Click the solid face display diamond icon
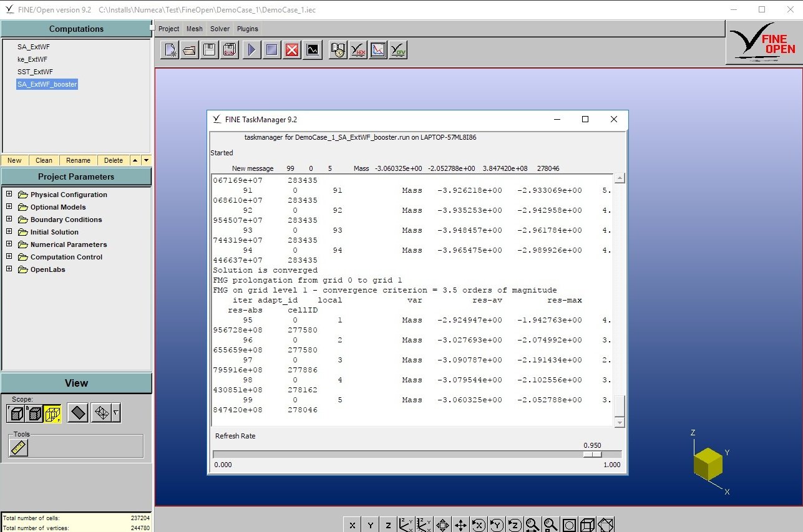 pos(77,413)
